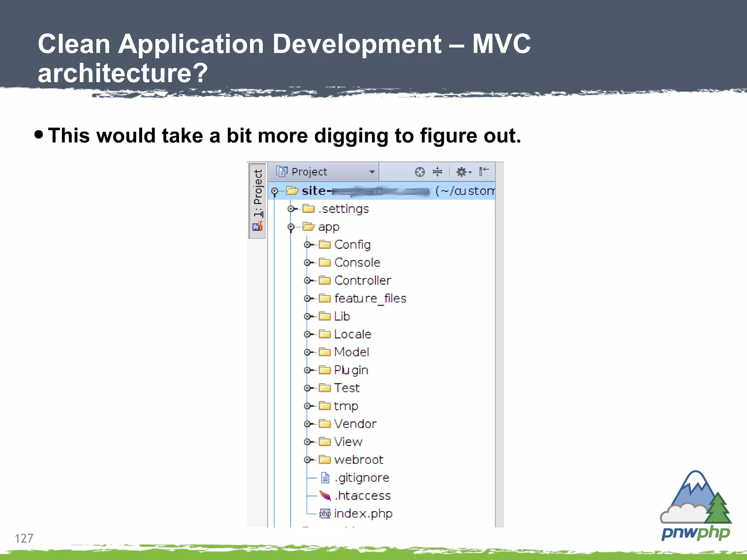Click the Project panel icon beside Project label
Image resolution: width=747 pixels, height=560 pixels.
(282, 171)
